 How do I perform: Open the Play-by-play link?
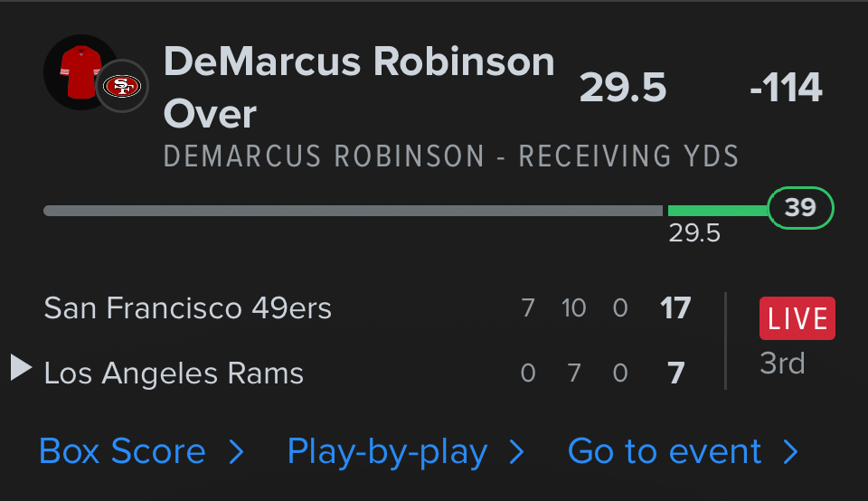[x=387, y=451]
